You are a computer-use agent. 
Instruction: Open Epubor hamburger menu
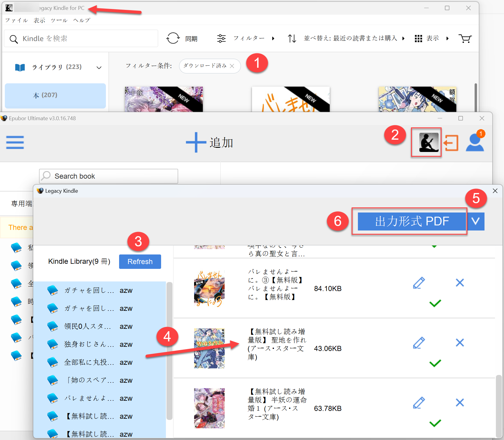click(15, 142)
